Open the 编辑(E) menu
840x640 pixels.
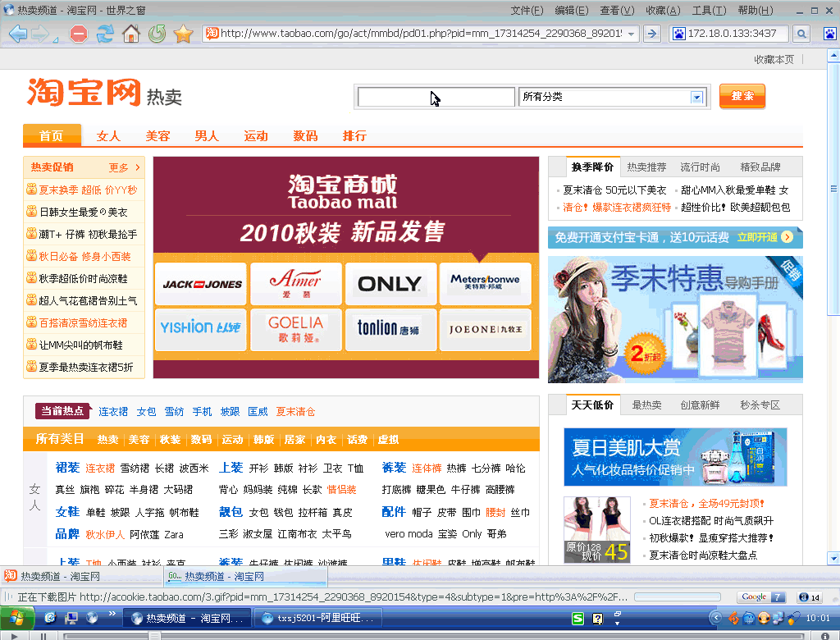tap(571, 10)
